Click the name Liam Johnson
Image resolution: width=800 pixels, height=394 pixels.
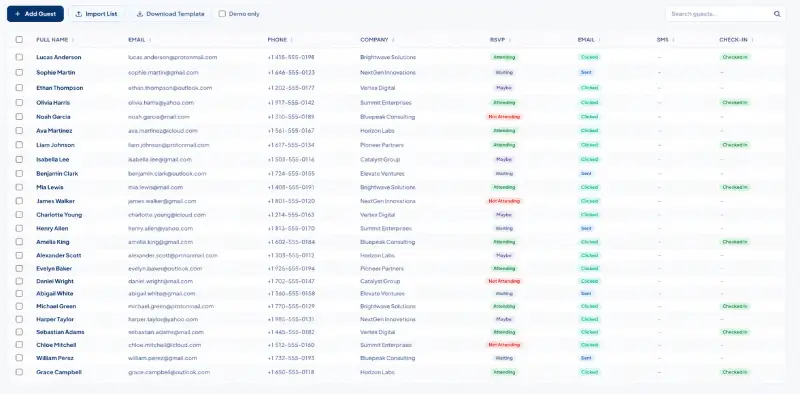pyautogui.click(x=55, y=145)
